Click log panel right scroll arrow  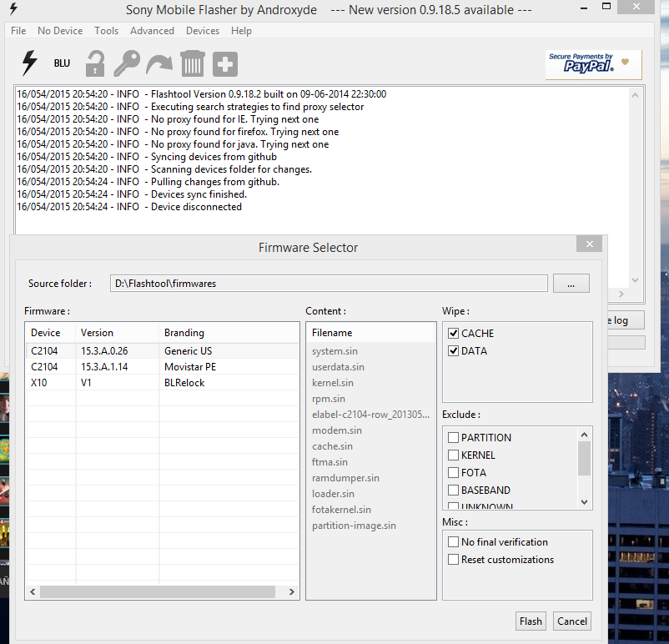click(621, 294)
